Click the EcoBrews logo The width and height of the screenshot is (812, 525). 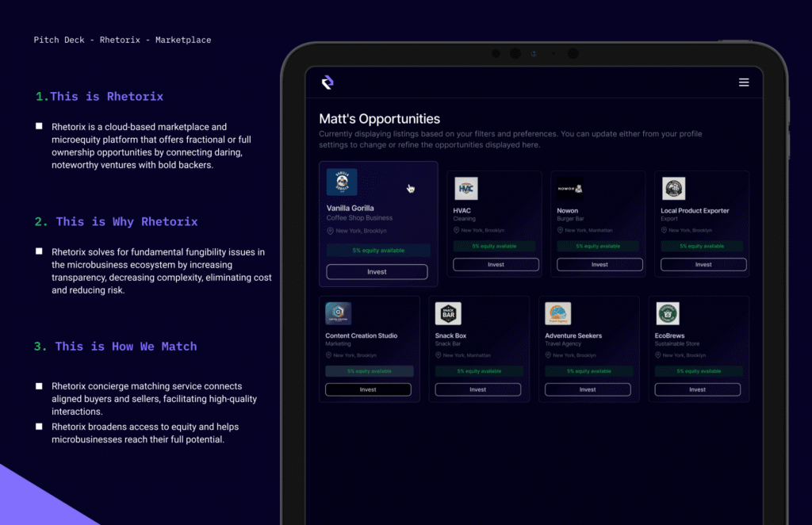tap(667, 313)
